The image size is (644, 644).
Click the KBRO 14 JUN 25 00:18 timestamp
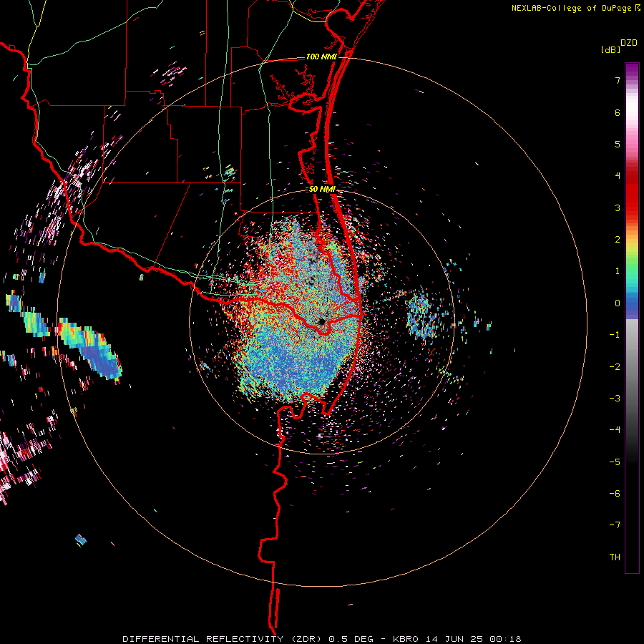pyautogui.click(x=457, y=639)
